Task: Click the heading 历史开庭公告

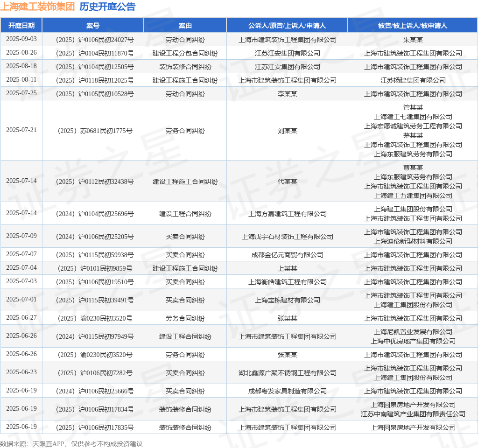Action: [107, 7]
